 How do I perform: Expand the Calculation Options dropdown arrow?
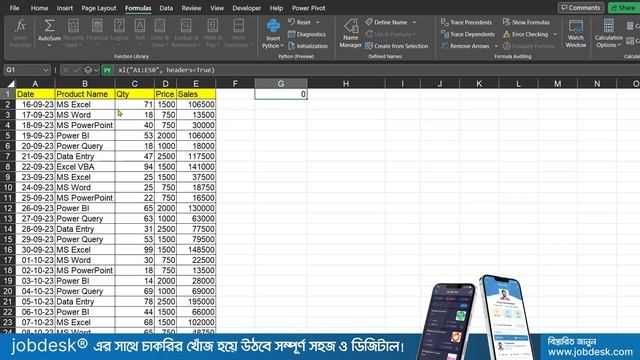(620, 45)
